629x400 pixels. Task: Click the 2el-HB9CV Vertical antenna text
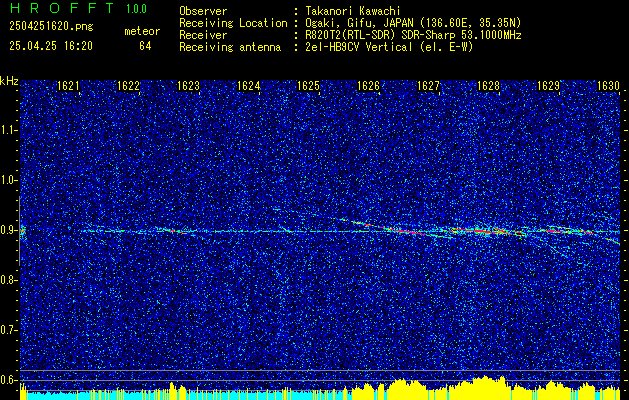(389, 47)
